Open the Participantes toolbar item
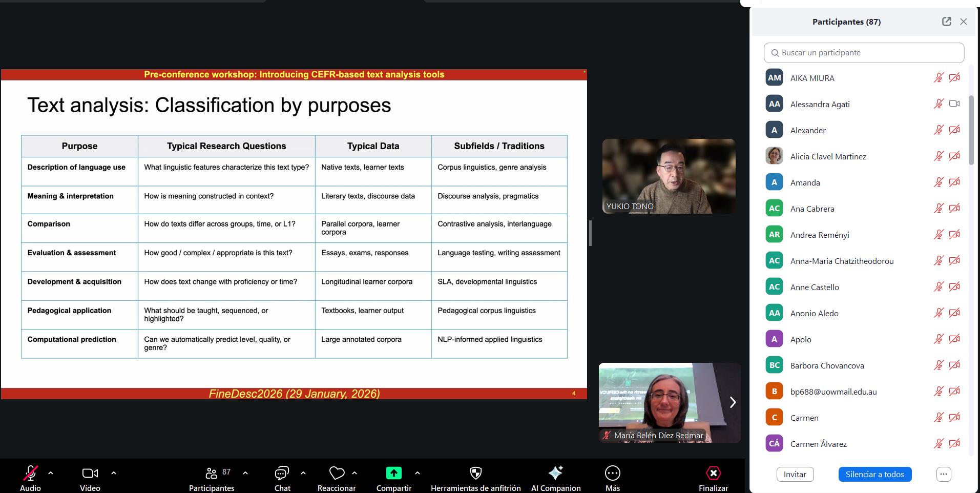The height and width of the screenshot is (493, 980). 212,473
